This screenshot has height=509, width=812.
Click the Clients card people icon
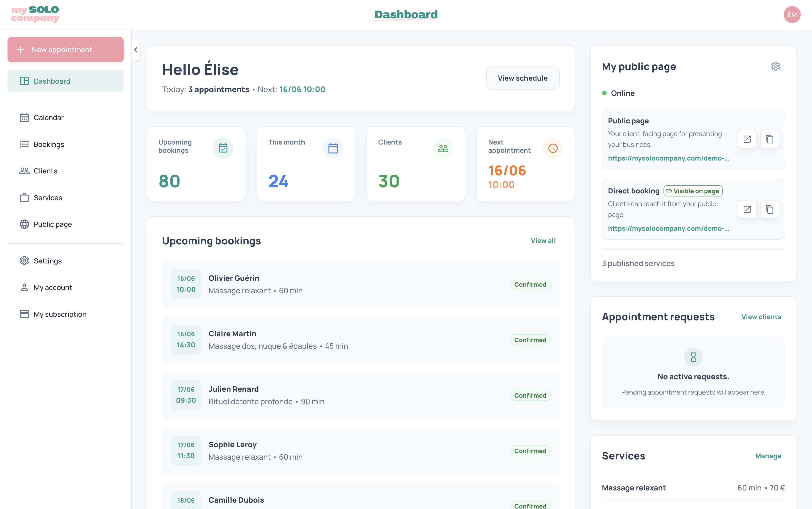[x=443, y=148]
